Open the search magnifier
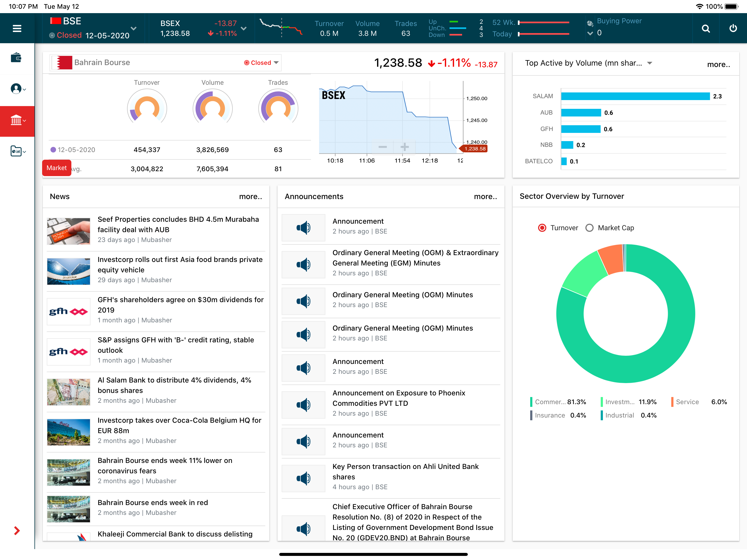The height and width of the screenshot is (560, 747). 705,28
